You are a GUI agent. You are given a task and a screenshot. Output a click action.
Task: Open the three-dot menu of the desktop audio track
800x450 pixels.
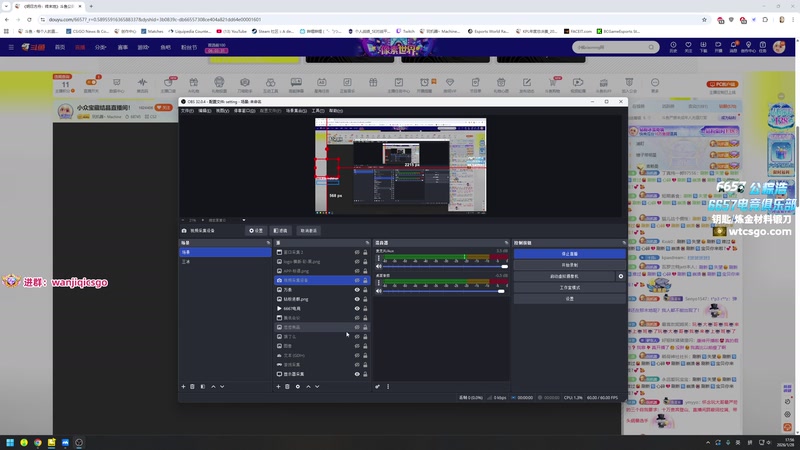click(379, 283)
